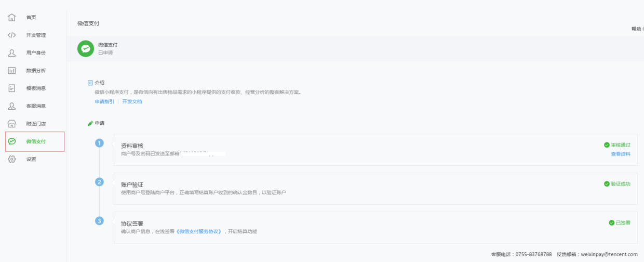Image resolution: width=644 pixels, height=262 pixels.
Task: Click the 已签署 status text
Action: (623, 222)
